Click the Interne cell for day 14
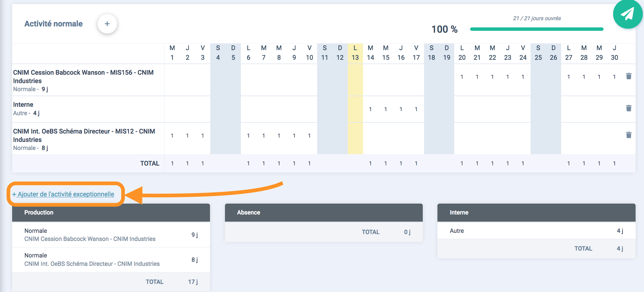The width and height of the screenshot is (644, 292). [x=370, y=109]
